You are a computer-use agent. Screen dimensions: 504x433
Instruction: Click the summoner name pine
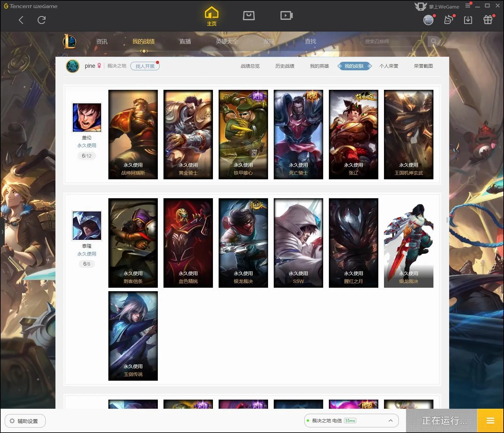click(x=90, y=66)
